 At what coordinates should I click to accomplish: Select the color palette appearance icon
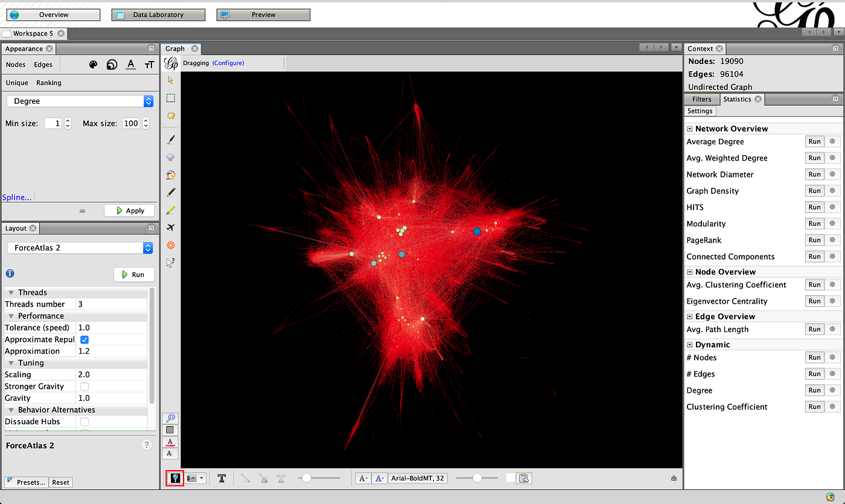93,65
